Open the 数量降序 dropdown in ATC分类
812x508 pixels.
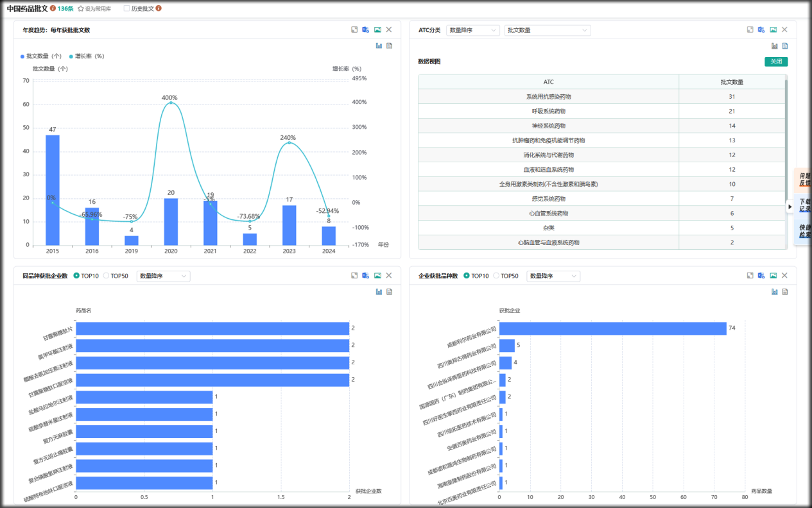coord(472,30)
